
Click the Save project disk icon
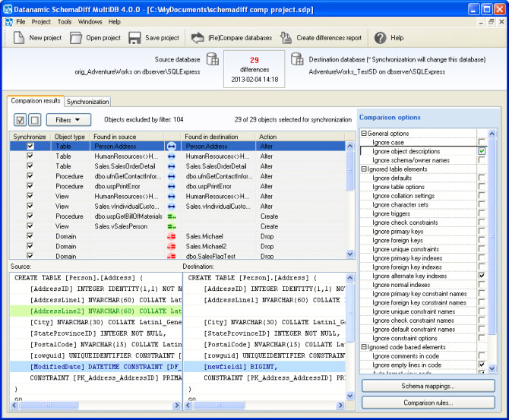click(x=134, y=38)
